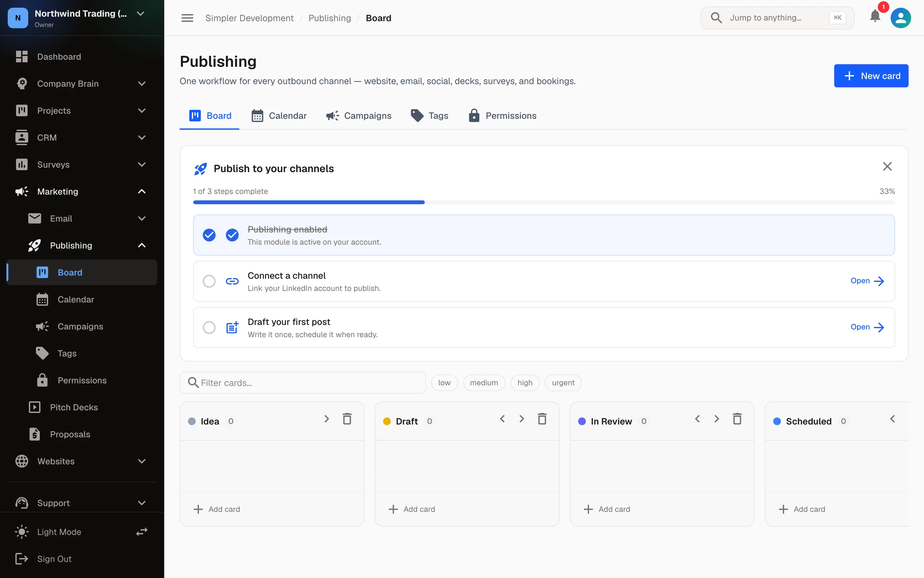Expand Projects section
924x578 pixels.
(x=142, y=110)
